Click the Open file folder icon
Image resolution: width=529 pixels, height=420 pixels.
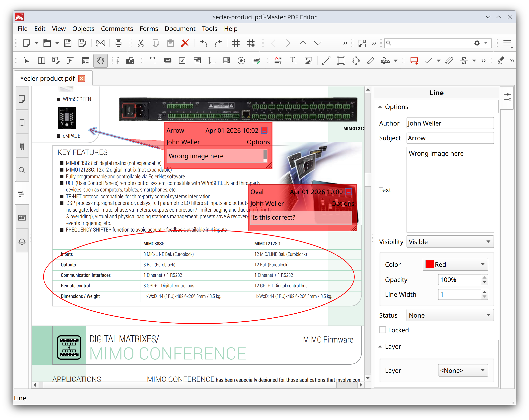(47, 43)
